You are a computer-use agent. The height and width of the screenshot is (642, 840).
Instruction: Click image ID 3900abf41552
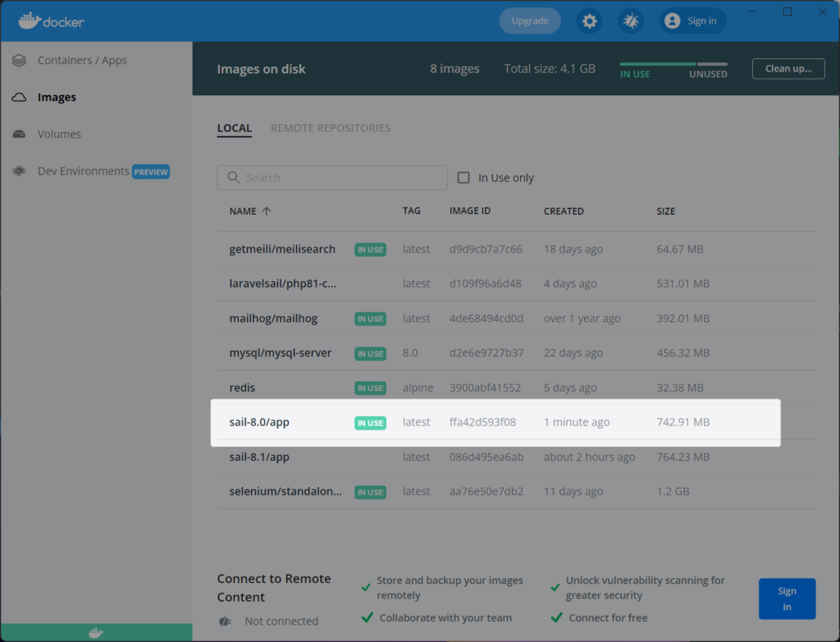coord(485,387)
